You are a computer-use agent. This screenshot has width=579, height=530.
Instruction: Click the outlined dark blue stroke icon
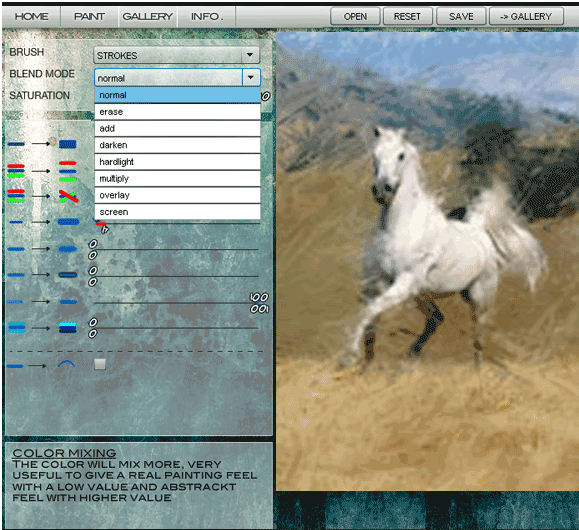(x=68, y=275)
